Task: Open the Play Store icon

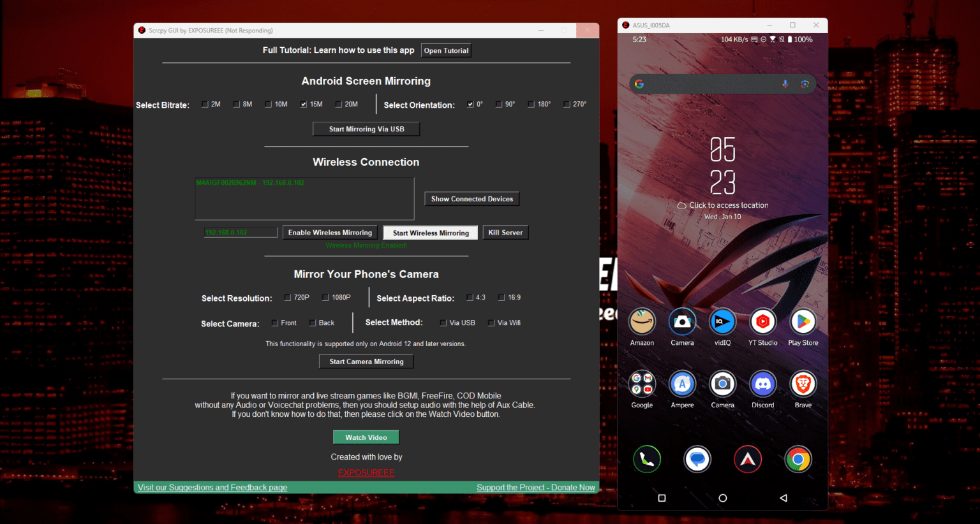Action: point(803,322)
